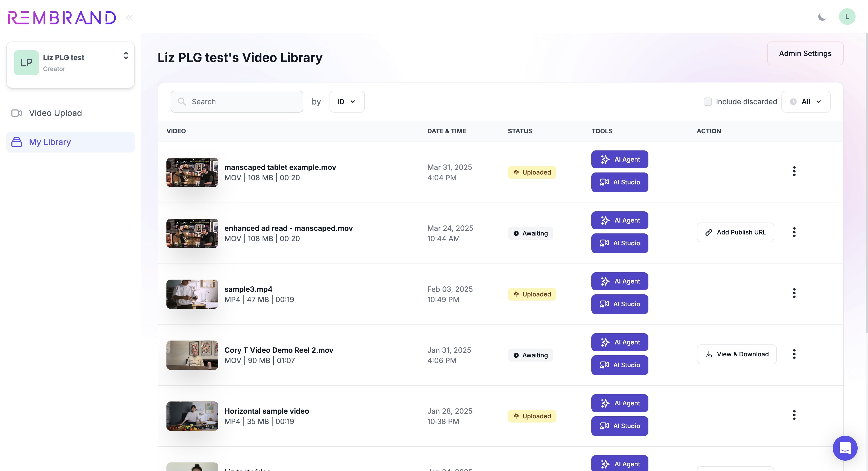Open Admin Settings
868x471 pixels.
(x=805, y=53)
